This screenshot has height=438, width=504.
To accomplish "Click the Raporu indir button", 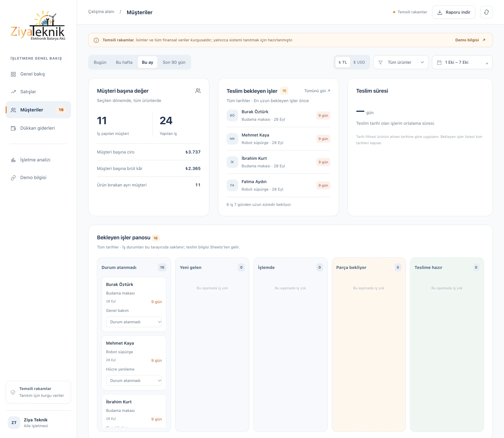I will [x=453, y=12].
